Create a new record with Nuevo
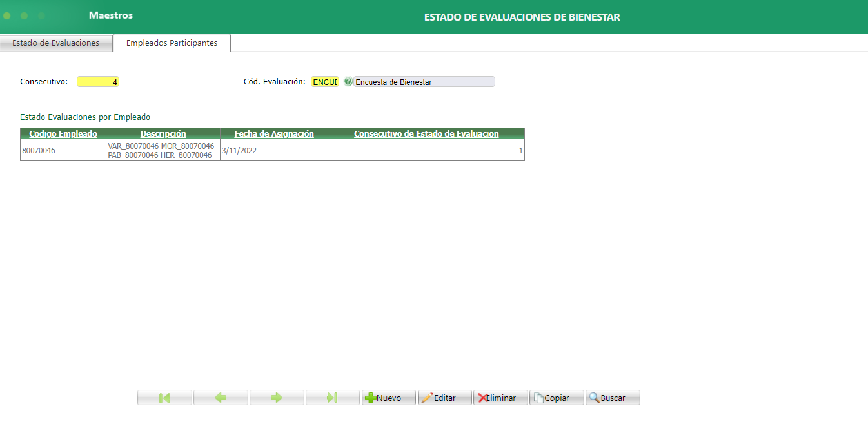This screenshot has width=868, height=424. coord(389,398)
